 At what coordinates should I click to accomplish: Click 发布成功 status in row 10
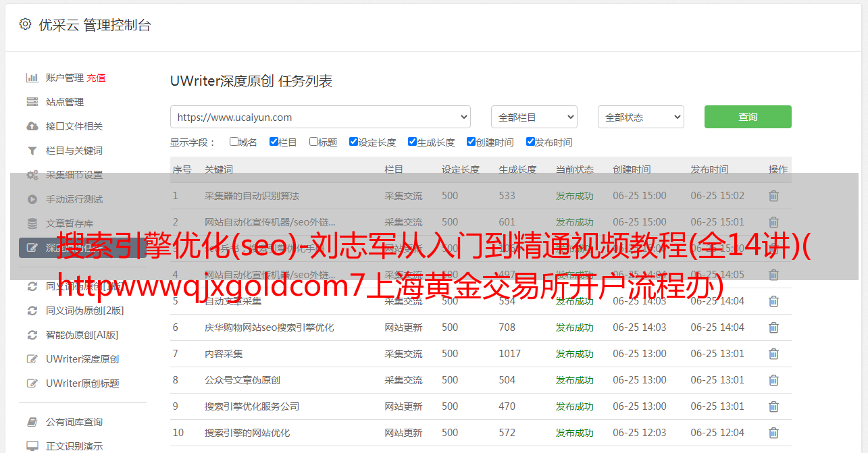tap(575, 433)
